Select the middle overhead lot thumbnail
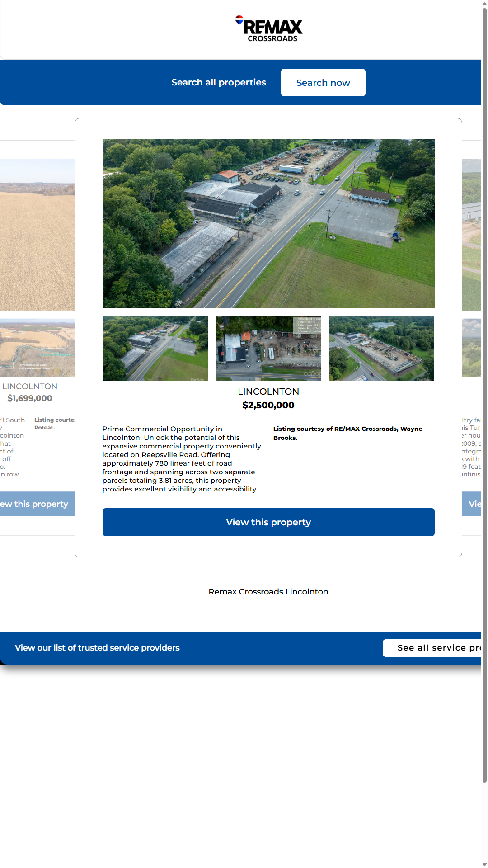Viewport: 488px width, 868px height. pyautogui.click(x=268, y=348)
